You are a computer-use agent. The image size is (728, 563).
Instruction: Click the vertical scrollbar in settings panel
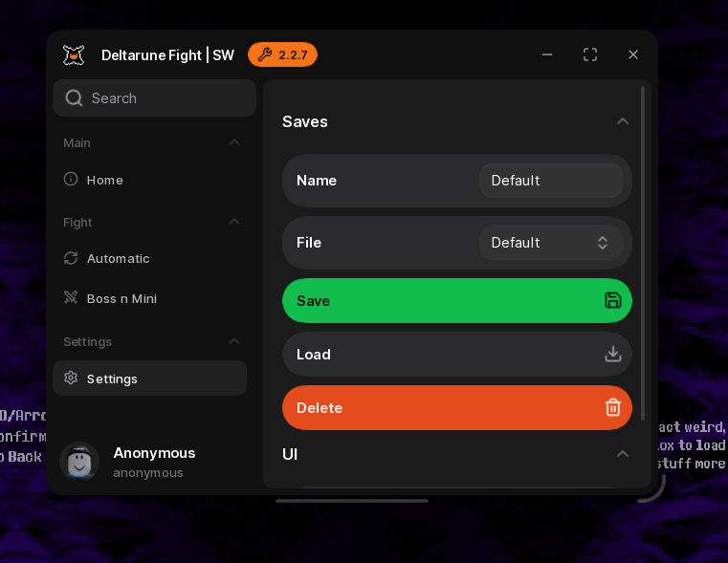tap(643, 252)
